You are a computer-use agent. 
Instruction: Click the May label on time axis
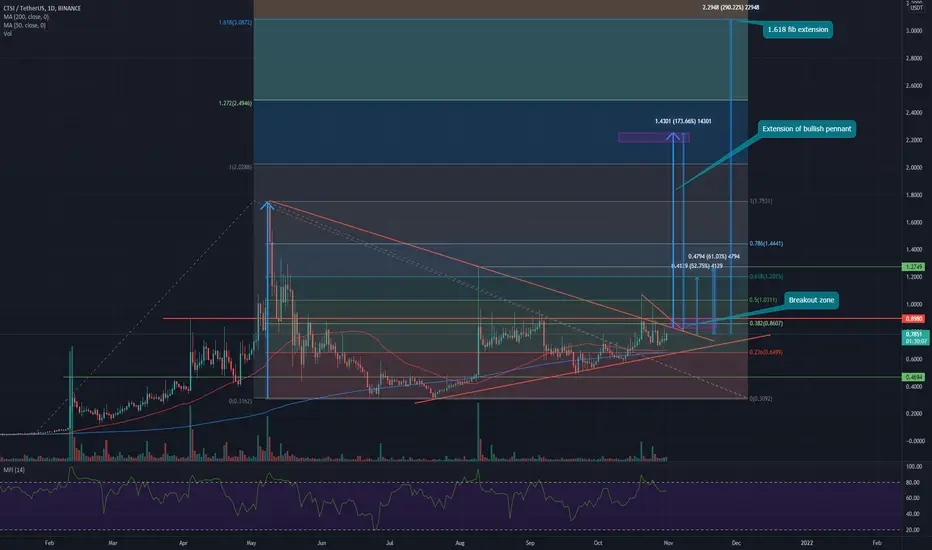coord(251,543)
